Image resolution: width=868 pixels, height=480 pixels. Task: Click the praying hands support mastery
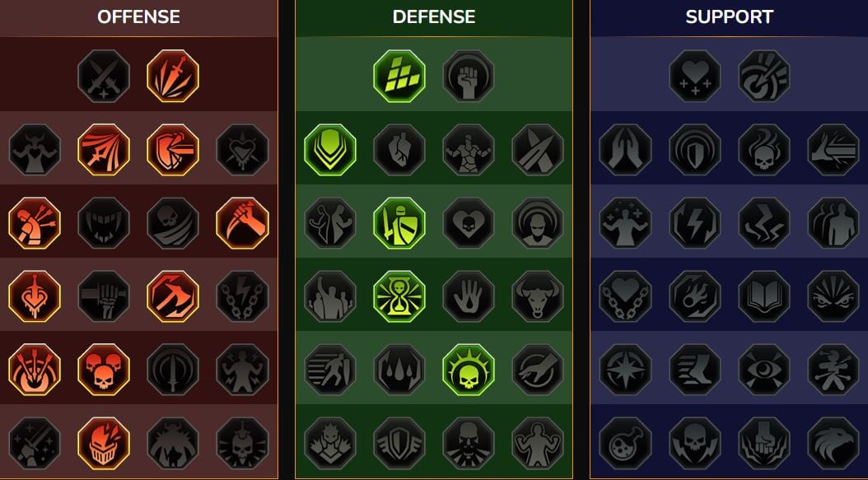(626, 150)
